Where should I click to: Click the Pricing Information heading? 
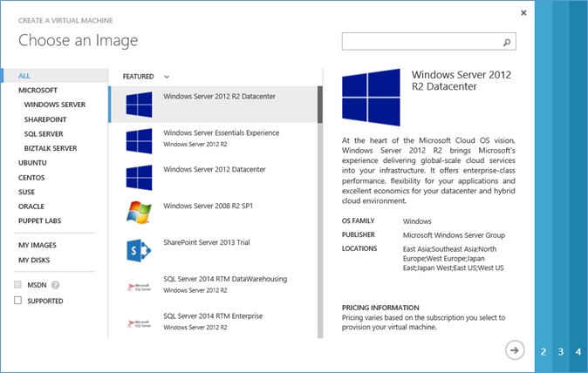(380, 308)
